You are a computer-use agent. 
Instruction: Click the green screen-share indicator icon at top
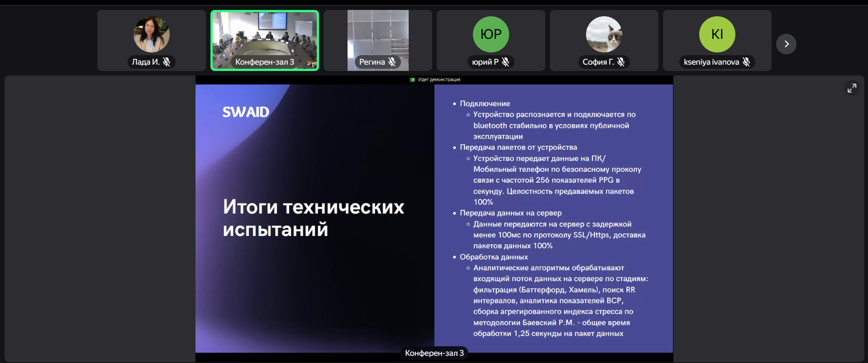tap(412, 80)
